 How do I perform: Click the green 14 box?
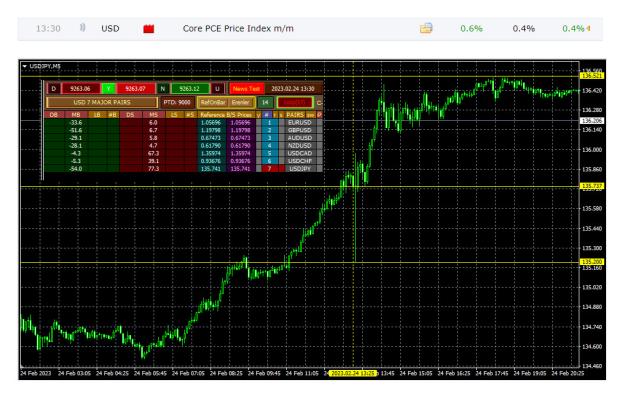(x=265, y=102)
